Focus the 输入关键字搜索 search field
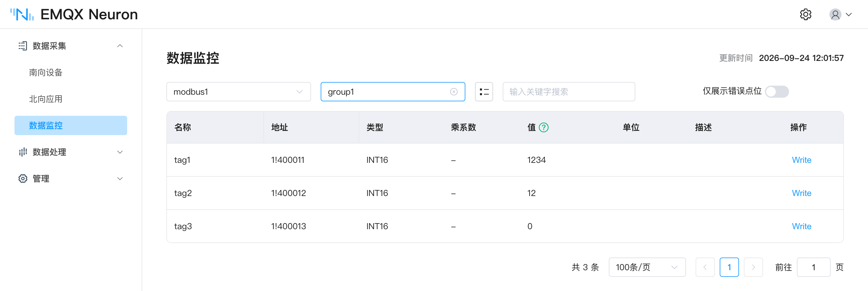This screenshot has width=868, height=291. click(569, 92)
